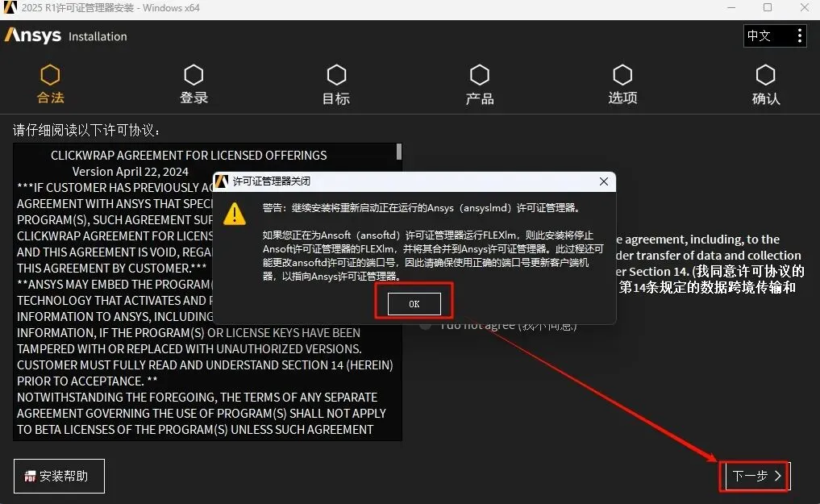Image resolution: width=820 pixels, height=504 pixels.
Task: Click the three-dot menu beside language selector
Action: [x=799, y=35]
